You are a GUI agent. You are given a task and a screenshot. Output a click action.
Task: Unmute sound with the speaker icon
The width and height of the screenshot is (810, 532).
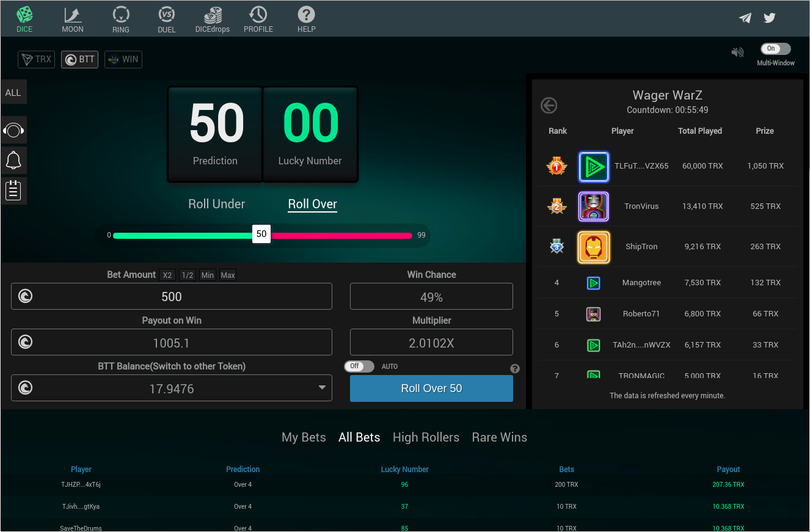(x=738, y=52)
